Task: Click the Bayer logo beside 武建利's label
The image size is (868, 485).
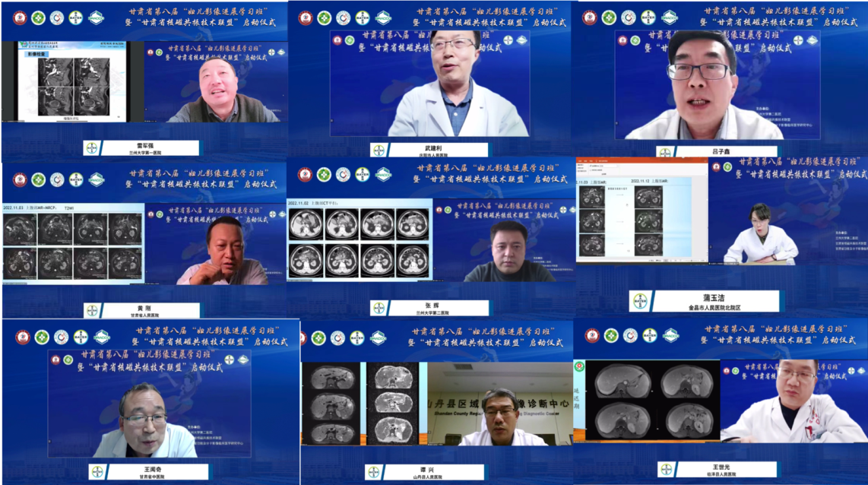Action: pyautogui.click(x=378, y=151)
